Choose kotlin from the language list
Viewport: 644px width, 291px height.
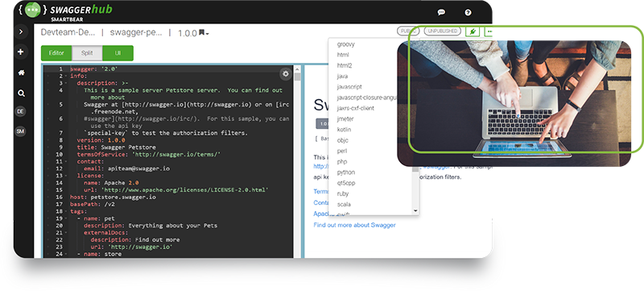pyautogui.click(x=345, y=130)
